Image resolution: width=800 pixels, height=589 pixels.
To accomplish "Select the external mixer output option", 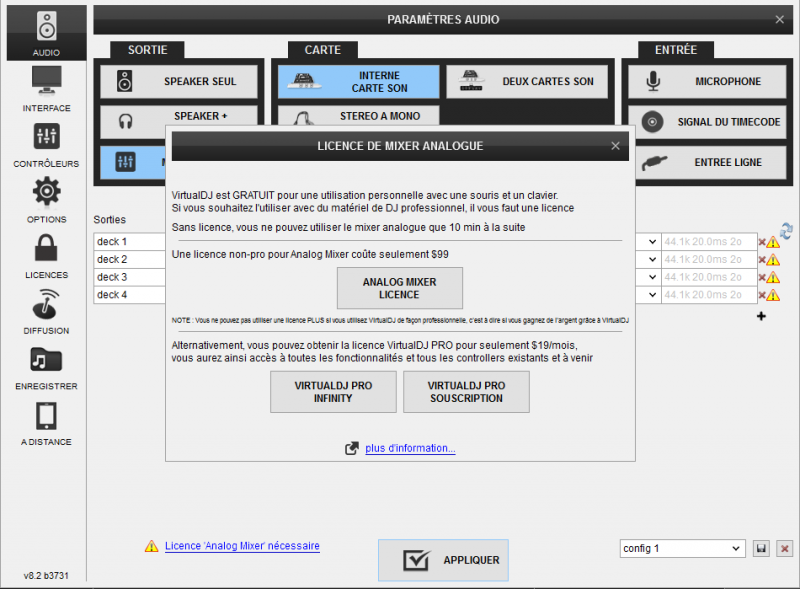I will (133, 162).
